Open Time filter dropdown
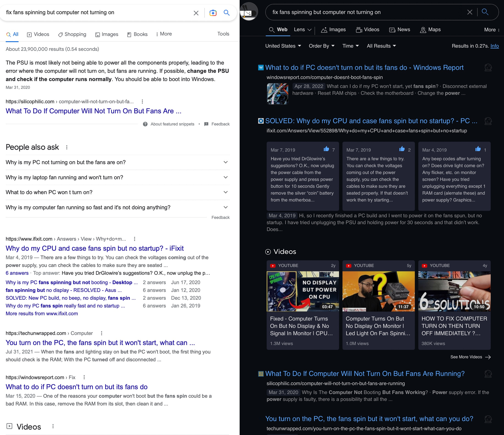 (351, 46)
